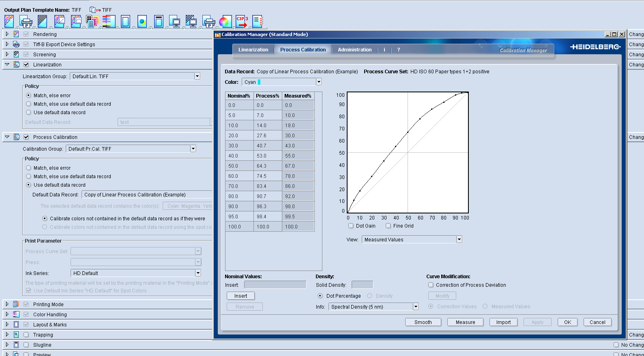The height and width of the screenshot is (356, 644).
Task: Click the CIP3 icon in top toolbar
Action: click(x=242, y=21)
